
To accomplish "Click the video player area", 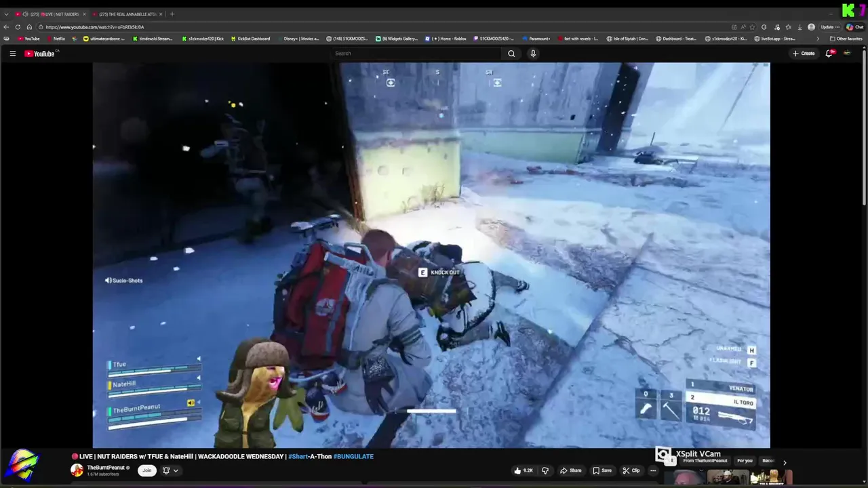I will coord(431,255).
